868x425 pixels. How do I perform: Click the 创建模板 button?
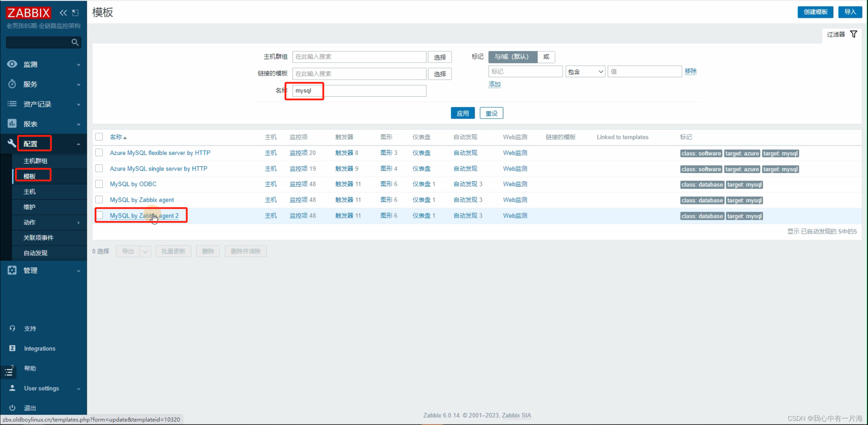[x=815, y=12]
